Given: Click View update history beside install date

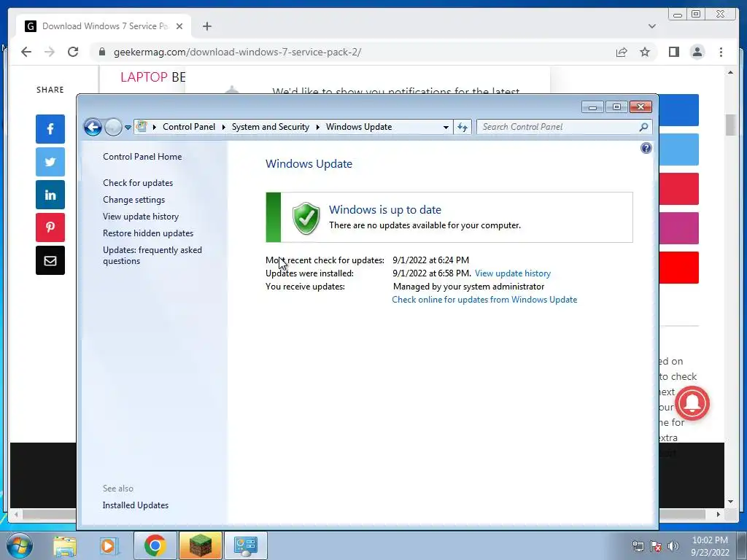Looking at the screenshot, I should (x=513, y=273).
